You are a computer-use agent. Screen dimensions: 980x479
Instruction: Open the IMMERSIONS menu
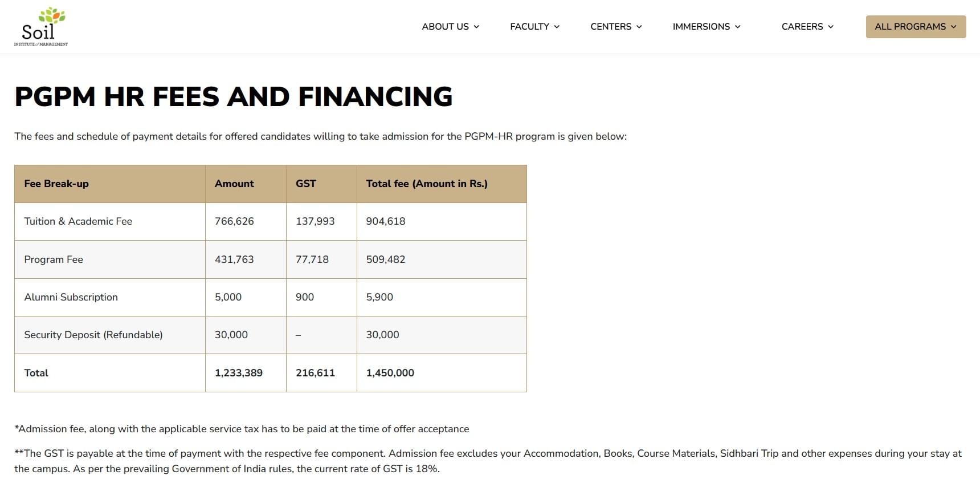tap(701, 27)
